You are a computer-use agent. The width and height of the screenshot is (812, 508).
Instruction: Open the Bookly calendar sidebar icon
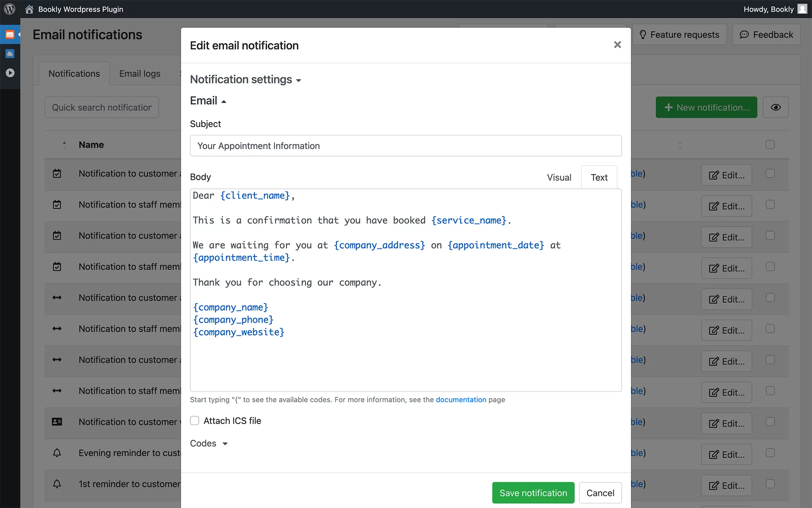10,35
